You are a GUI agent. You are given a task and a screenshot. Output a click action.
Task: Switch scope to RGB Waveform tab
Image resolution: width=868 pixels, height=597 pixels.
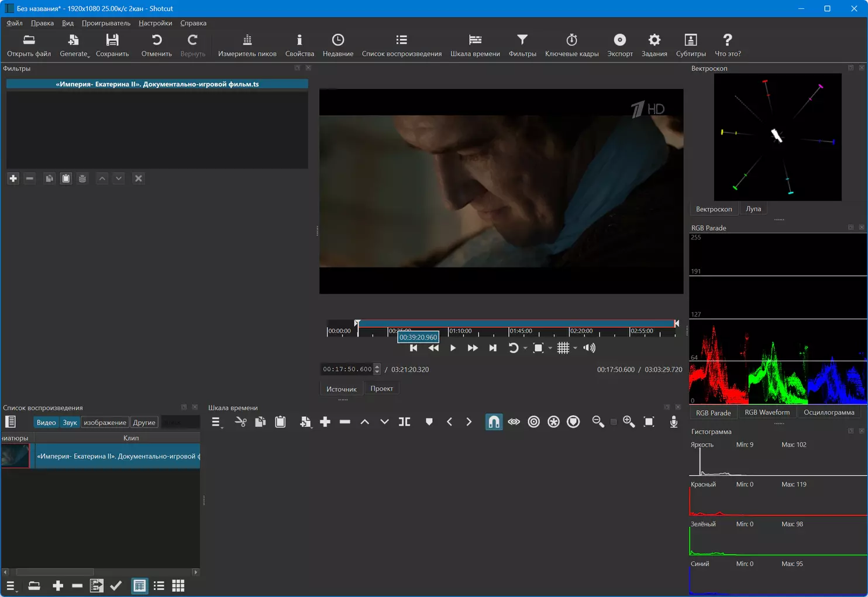pyautogui.click(x=767, y=413)
